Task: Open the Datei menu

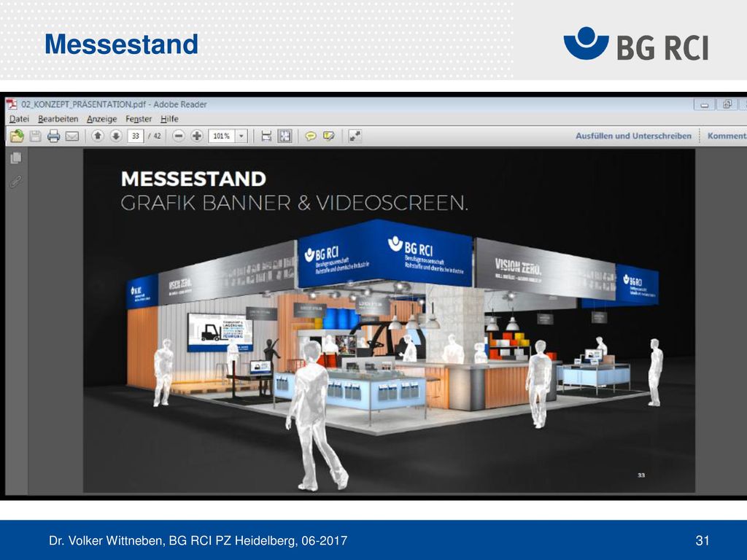Action: (19, 119)
